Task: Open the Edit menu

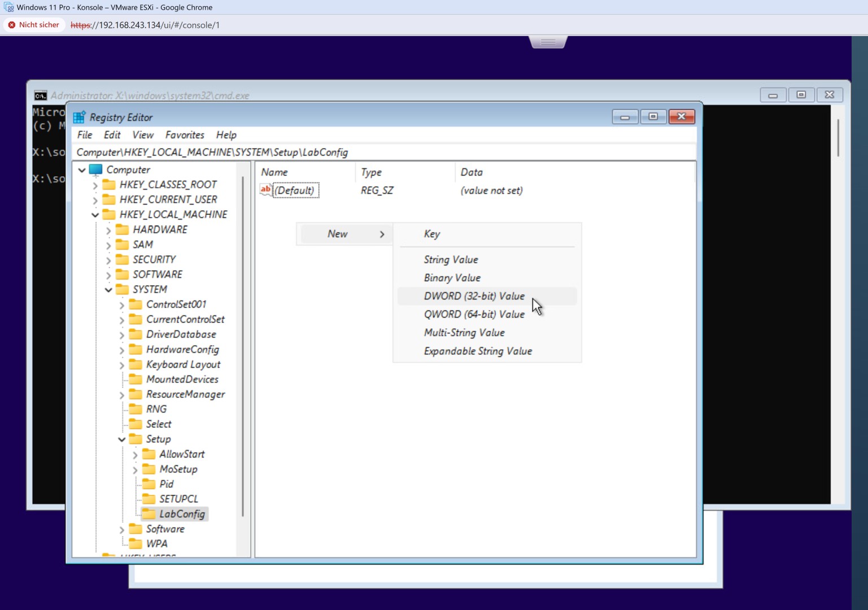Action: click(112, 135)
